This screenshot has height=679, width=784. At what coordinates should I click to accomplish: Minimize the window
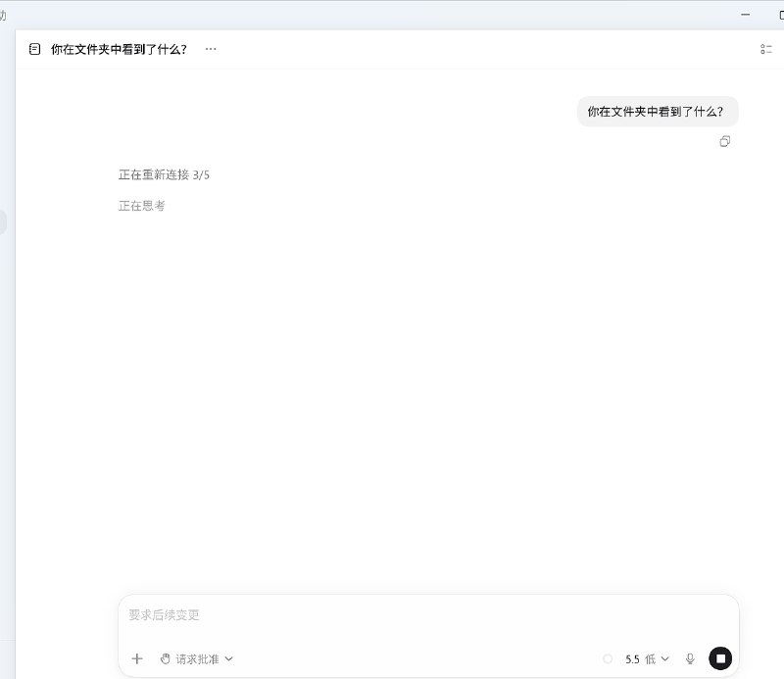[x=745, y=15]
